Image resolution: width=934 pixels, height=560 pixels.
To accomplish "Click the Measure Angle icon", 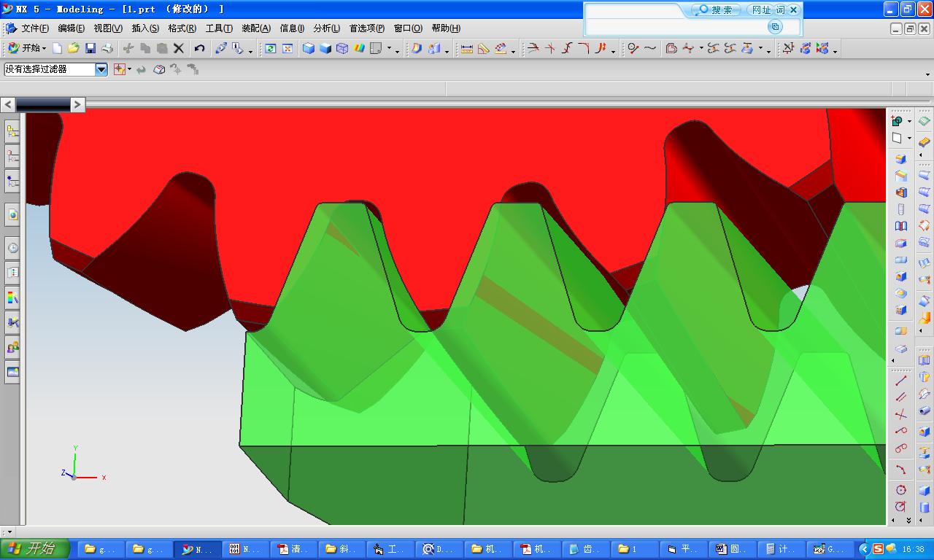I will click(x=483, y=48).
